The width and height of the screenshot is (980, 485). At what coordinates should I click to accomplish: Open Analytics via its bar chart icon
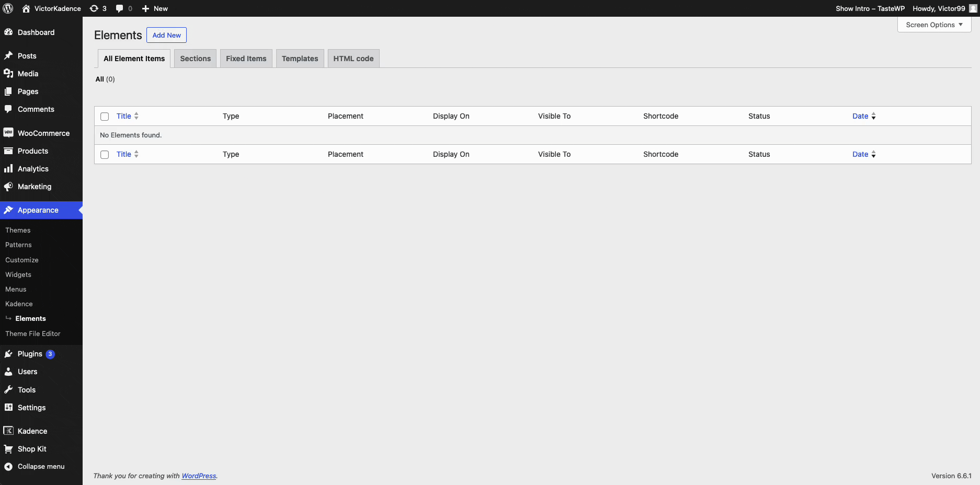click(x=8, y=169)
